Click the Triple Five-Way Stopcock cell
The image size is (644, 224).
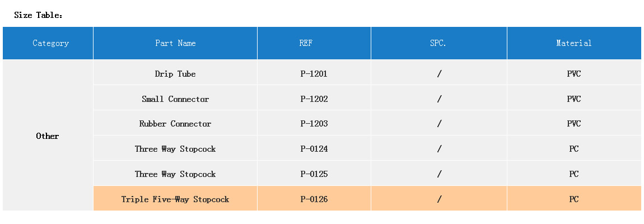coord(175,199)
